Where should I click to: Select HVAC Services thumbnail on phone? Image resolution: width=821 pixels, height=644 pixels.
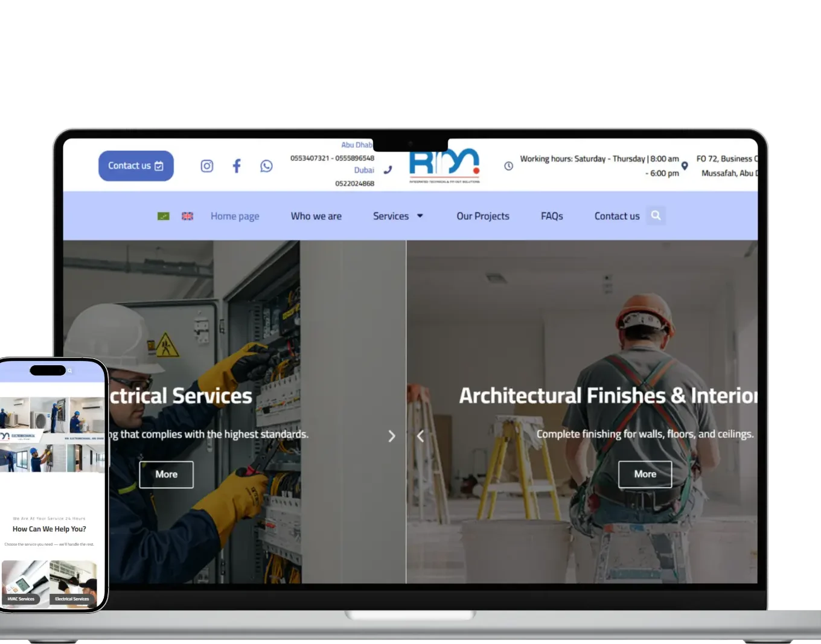[24, 582]
